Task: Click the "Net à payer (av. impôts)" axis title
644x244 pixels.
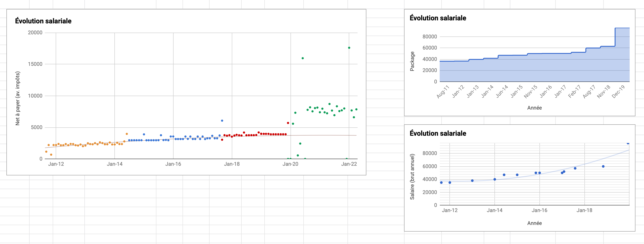Action: point(18,98)
